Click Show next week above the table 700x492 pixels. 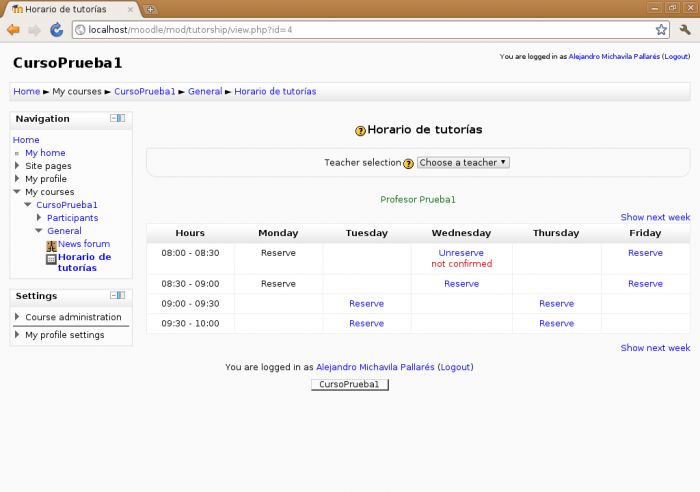tap(655, 217)
